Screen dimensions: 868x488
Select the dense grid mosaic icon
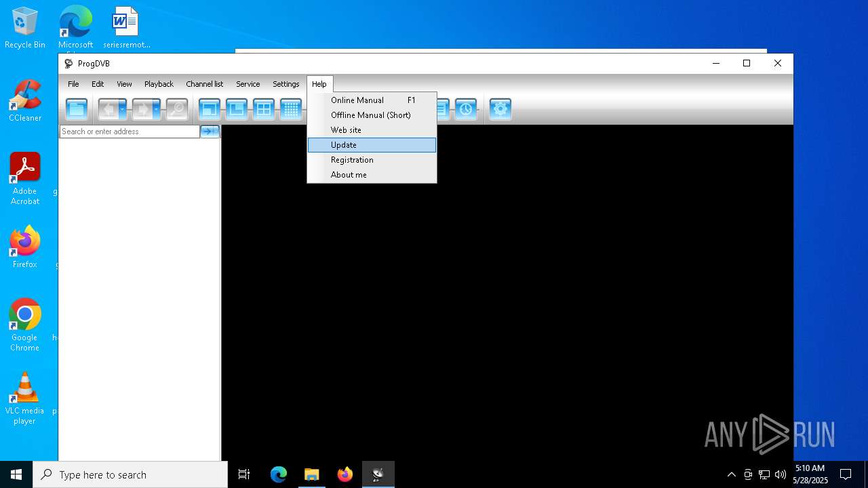(x=291, y=109)
